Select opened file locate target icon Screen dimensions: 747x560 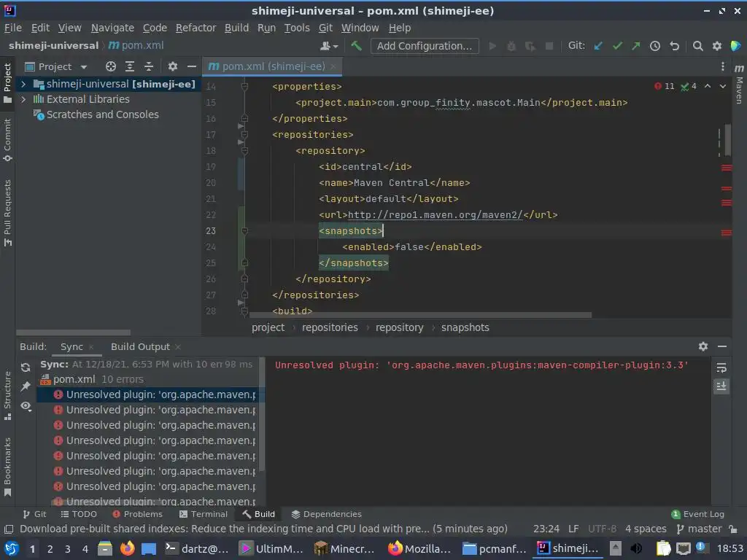[111, 66]
